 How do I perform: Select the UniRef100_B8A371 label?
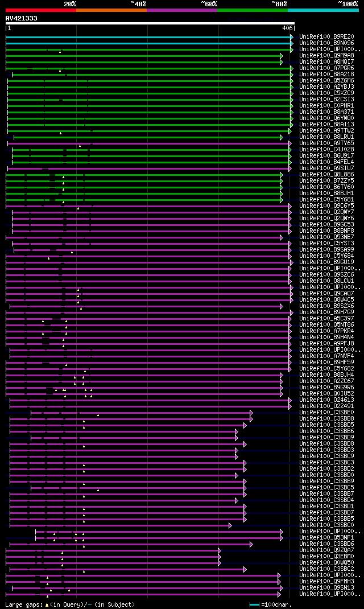(x=326, y=112)
